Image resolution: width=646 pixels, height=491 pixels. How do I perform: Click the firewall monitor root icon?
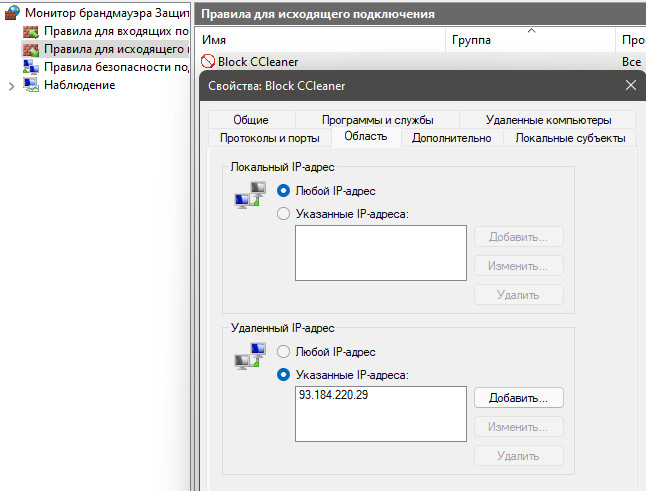12,13
